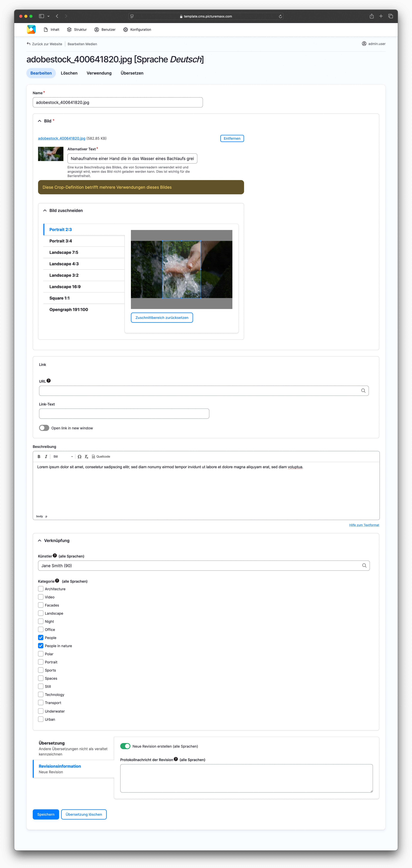Select the Landscape 7:5 crop
The image size is (412, 868).
84,252
